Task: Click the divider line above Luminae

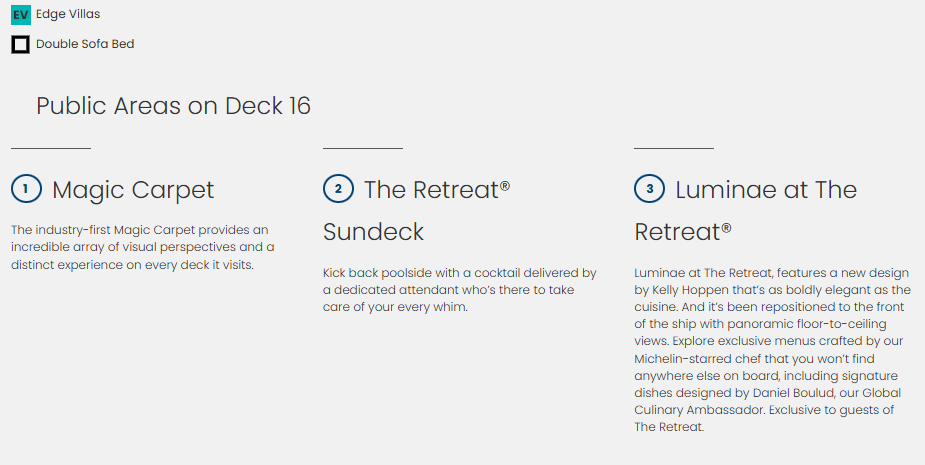Action: pos(674,148)
